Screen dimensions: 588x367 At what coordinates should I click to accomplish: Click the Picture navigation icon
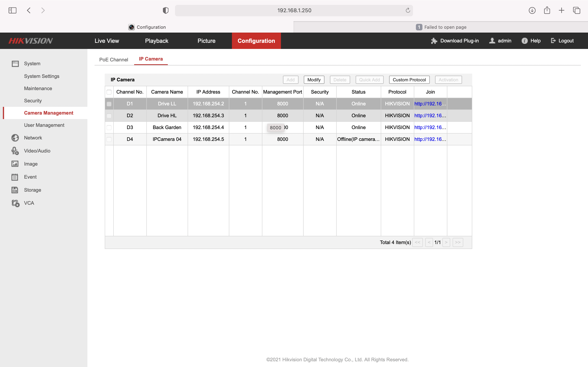tap(207, 41)
